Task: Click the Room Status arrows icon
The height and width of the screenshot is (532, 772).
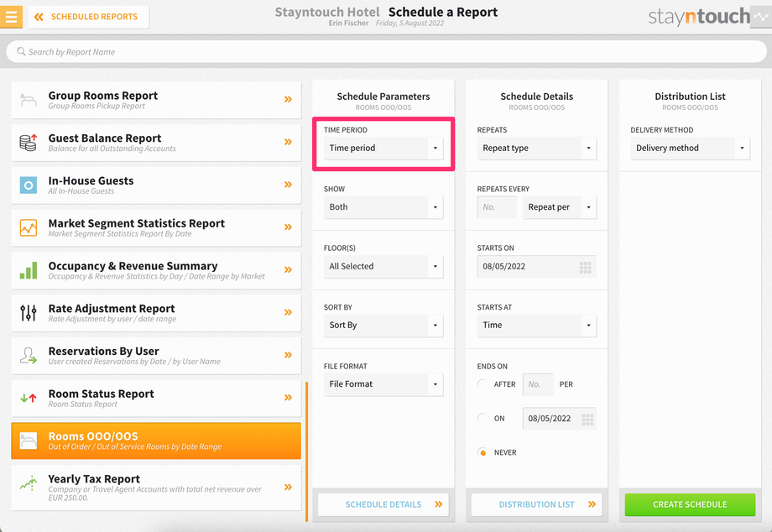Action: click(x=28, y=398)
